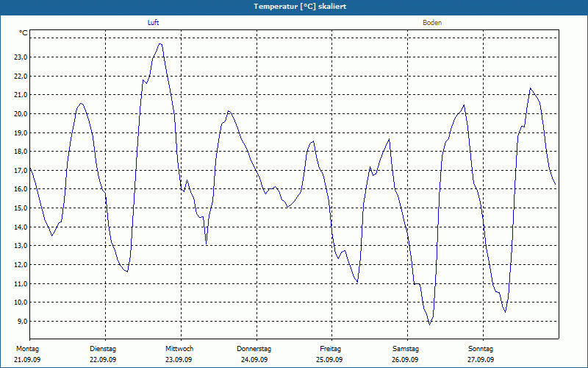Select the 9,0 y-axis value
588x368 pixels.
(x=22, y=321)
